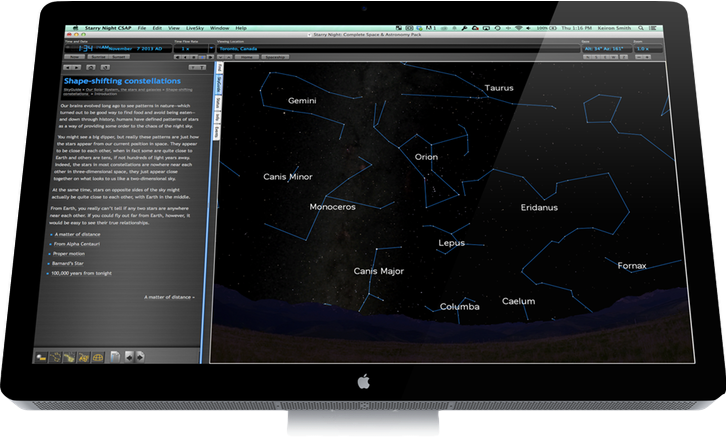Viewport: 726px width, 447px height.
Task: Click the left diamond page icon
Action: (129, 357)
